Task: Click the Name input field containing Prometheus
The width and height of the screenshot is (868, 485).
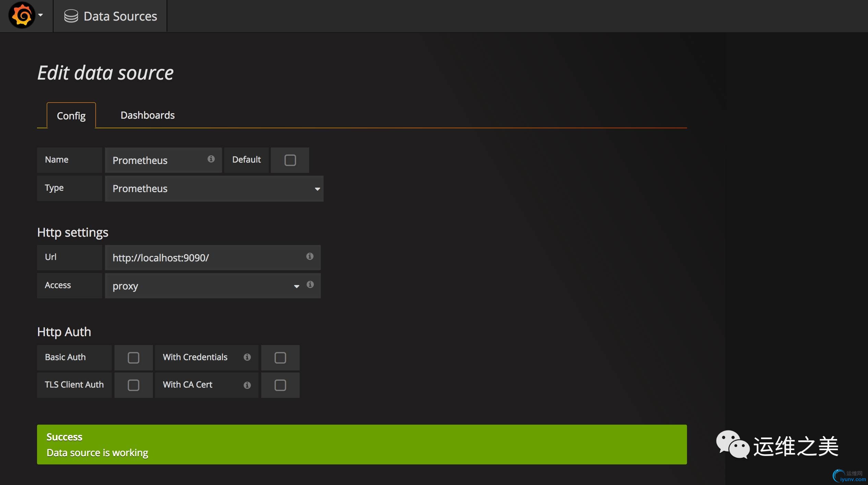Action: [x=163, y=160]
